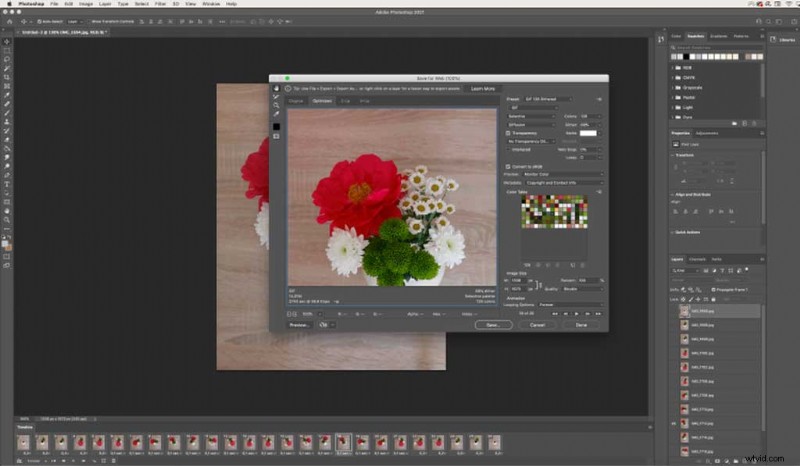This screenshot has height=466, width=800.
Task: Click the Cancel button
Action: 537,325
